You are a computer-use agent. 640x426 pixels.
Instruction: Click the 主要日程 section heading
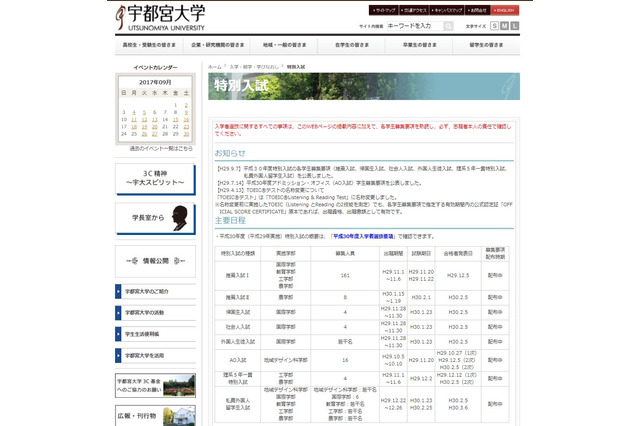click(x=230, y=221)
